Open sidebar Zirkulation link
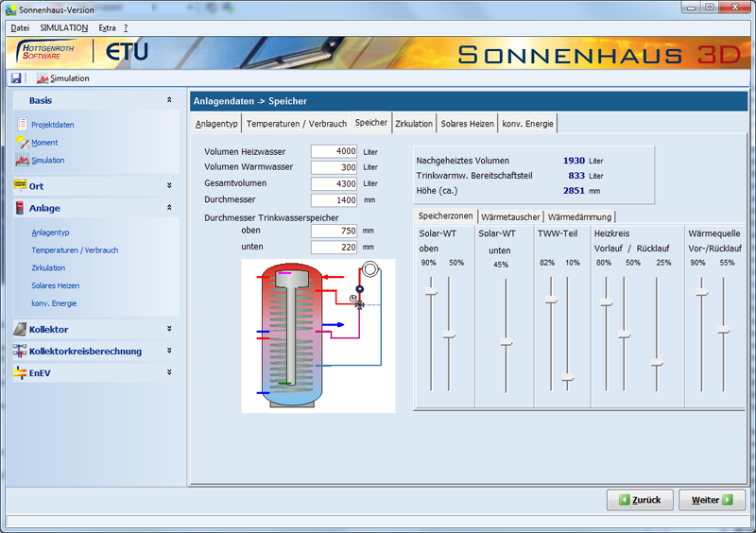756x533 pixels. point(48,267)
